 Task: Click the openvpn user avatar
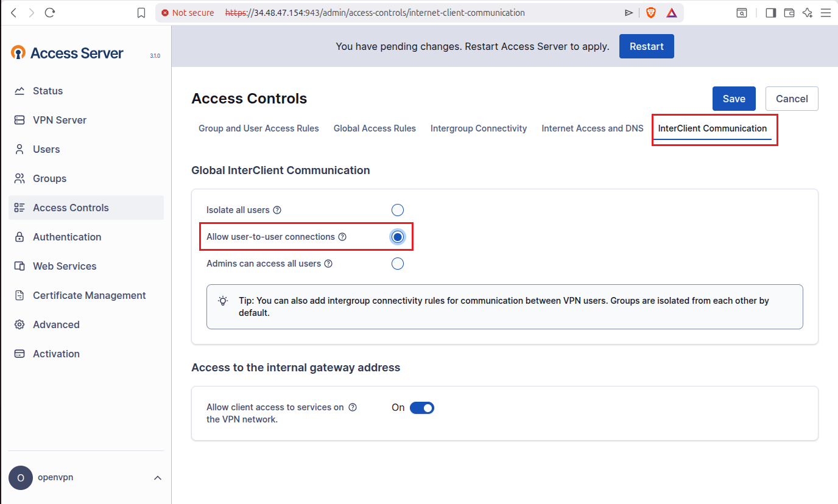[21, 478]
